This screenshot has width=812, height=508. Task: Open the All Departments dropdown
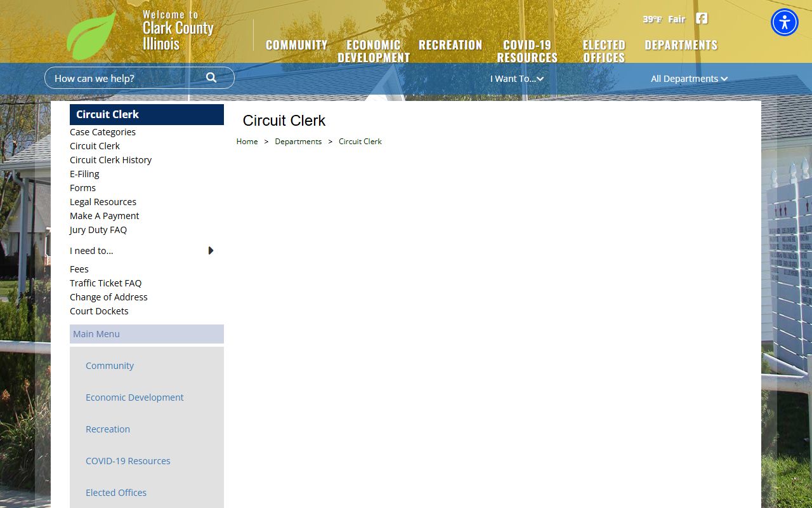click(689, 79)
